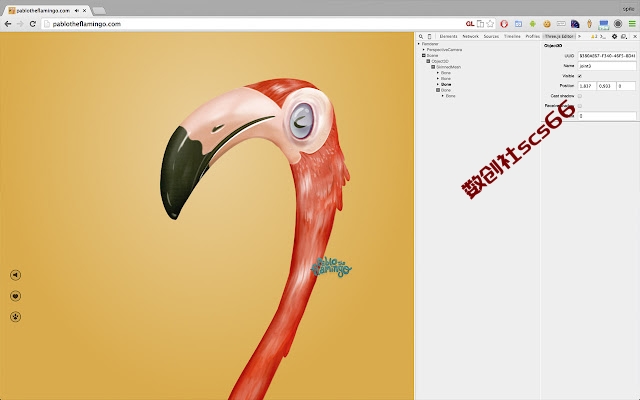640x400 pixels.
Task: Click the blue window extension icon
Action: tap(518, 24)
